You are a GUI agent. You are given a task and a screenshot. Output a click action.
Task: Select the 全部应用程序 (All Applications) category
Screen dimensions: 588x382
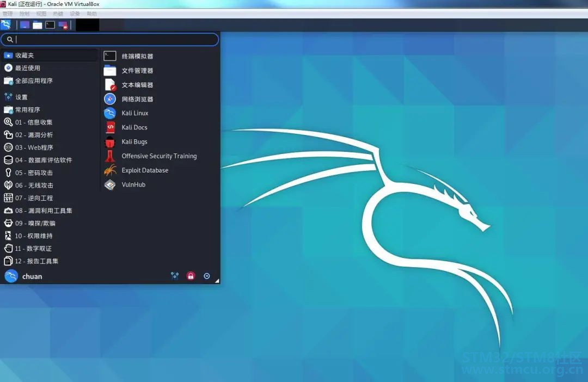(34, 81)
